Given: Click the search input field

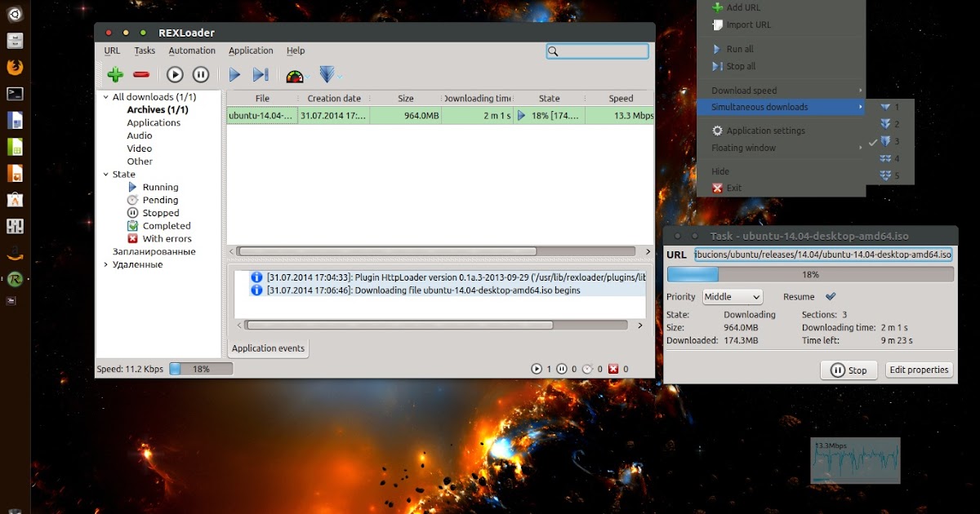Looking at the screenshot, I should coord(598,51).
